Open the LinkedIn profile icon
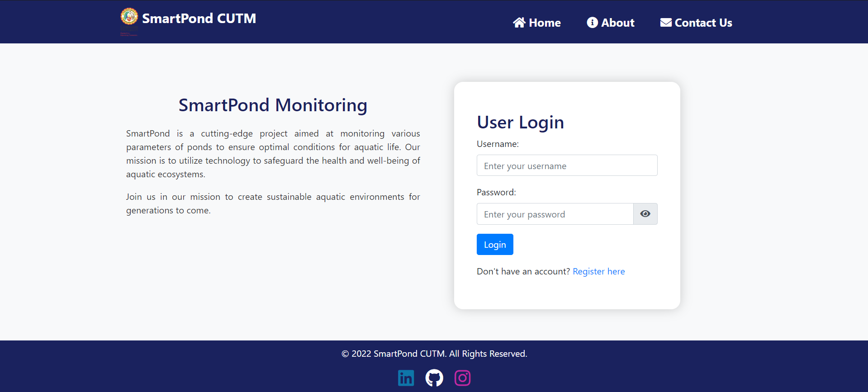868x392 pixels. [x=406, y=378]
